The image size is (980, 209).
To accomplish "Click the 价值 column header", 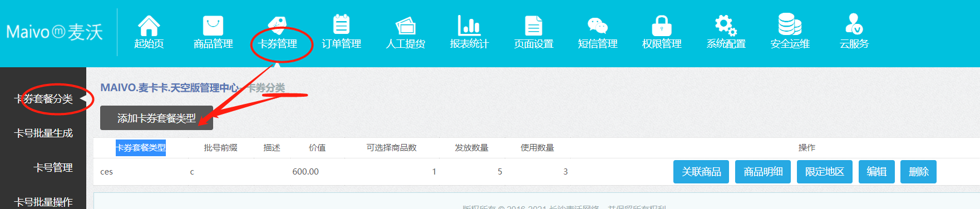I will click(x=317, y=148).
